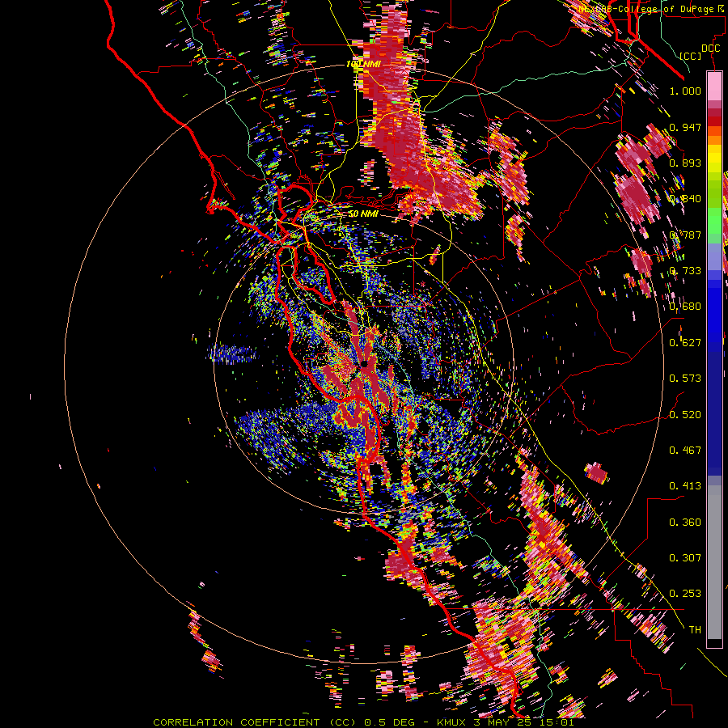728x728 pixels.
Task: Click the 0.5 DEG elevation text
Action: coord(391,722)
